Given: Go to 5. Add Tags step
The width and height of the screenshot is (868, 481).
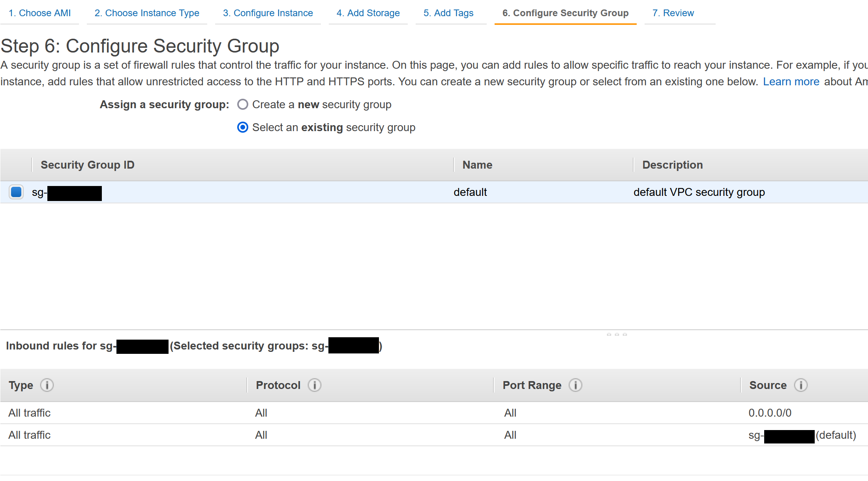Looking at the screenshot, I should click(448, 13).
